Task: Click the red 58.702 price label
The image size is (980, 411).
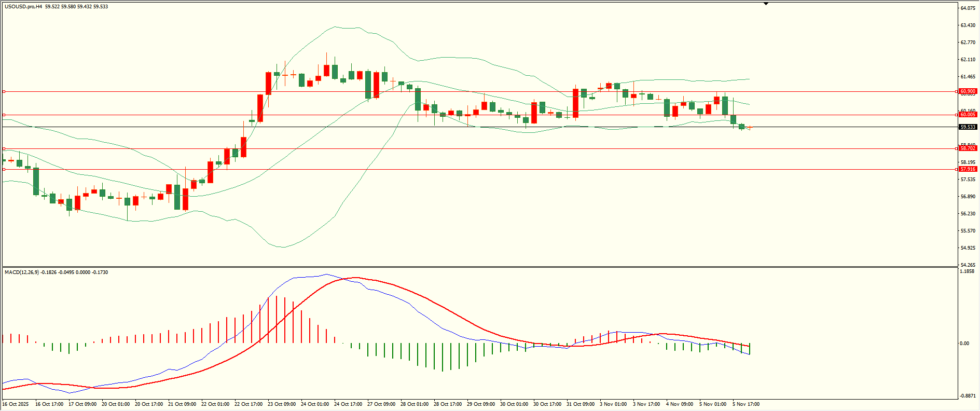Action: pos(968,148)
